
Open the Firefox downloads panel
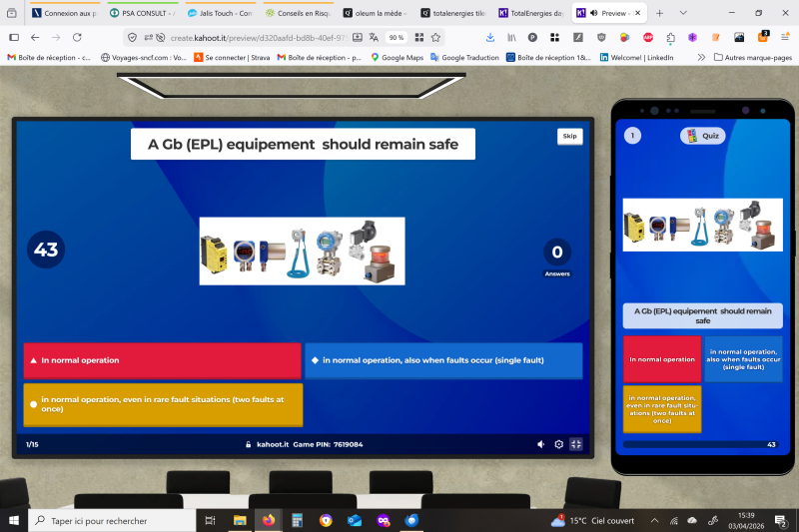tap(490, 37)
